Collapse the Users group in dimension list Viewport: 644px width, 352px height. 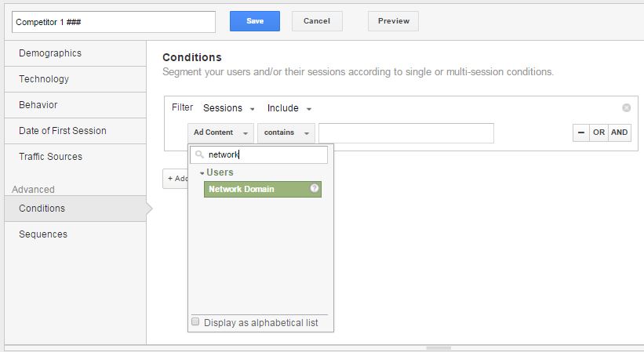point(216,172)
